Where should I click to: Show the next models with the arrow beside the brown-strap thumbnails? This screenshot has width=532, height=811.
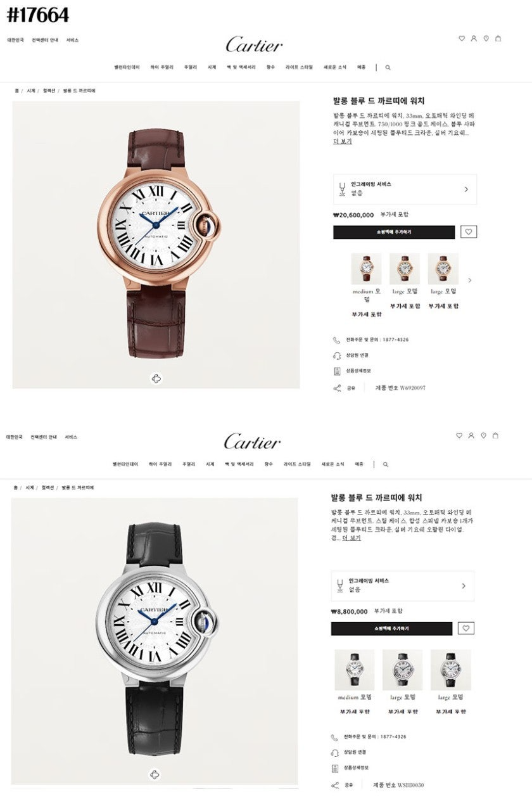point(469,280)
